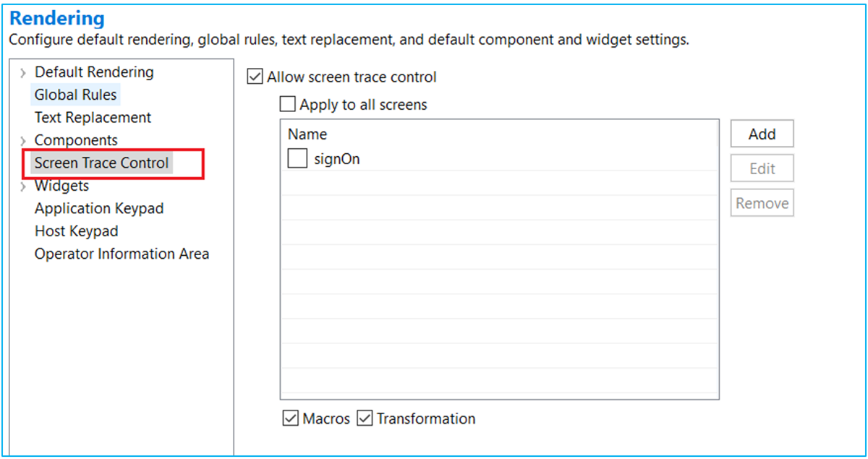Uncheck the Transformation checkbox
Image resolution: width=868 pixels, height=459 pixels.
365,419
